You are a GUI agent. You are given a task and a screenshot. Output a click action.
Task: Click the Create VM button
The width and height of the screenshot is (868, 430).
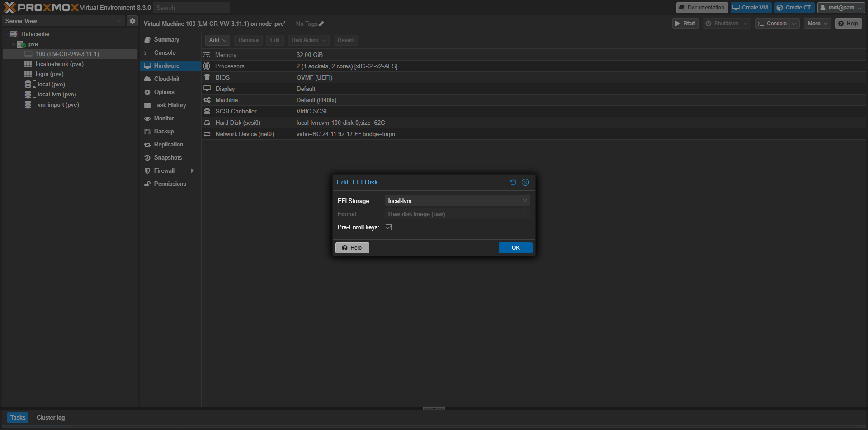(750, 8)
